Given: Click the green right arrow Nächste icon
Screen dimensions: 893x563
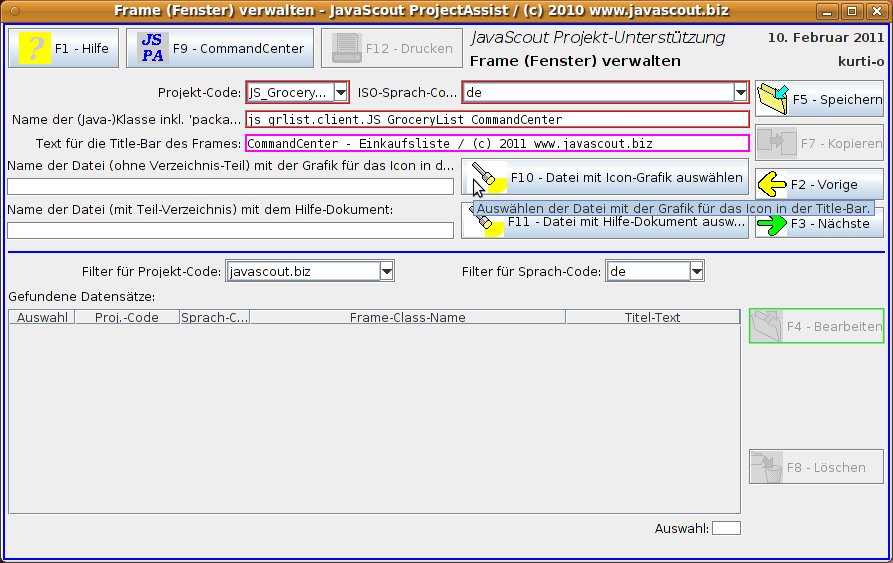Looking at the screenshot, I should coord(772,224).
